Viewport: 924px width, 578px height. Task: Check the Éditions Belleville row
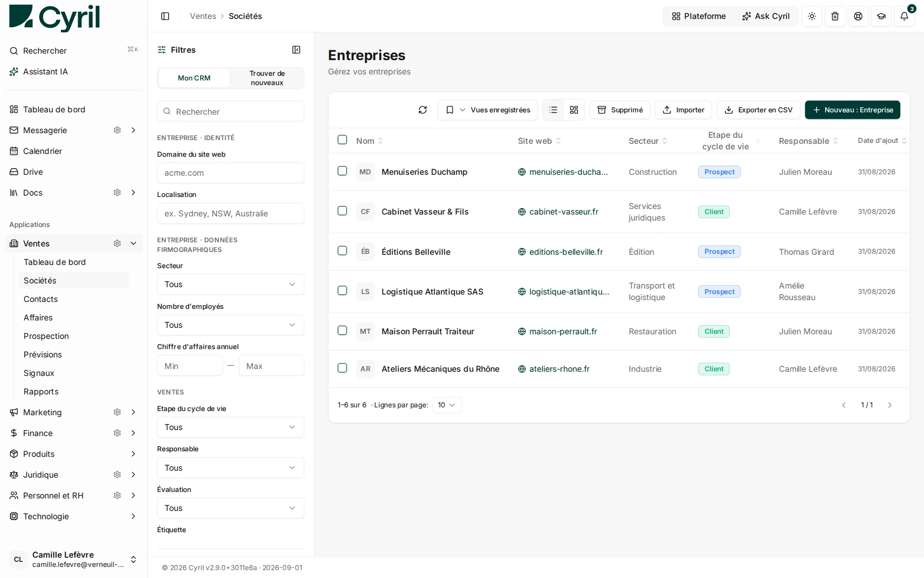(342, 251)
